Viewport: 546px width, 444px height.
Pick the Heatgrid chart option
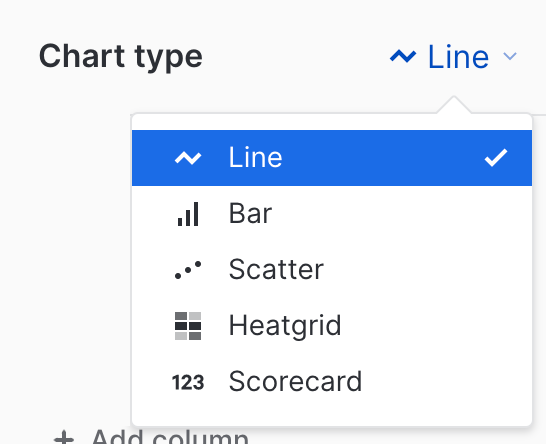pyautogui.click(x=332, y=325)
